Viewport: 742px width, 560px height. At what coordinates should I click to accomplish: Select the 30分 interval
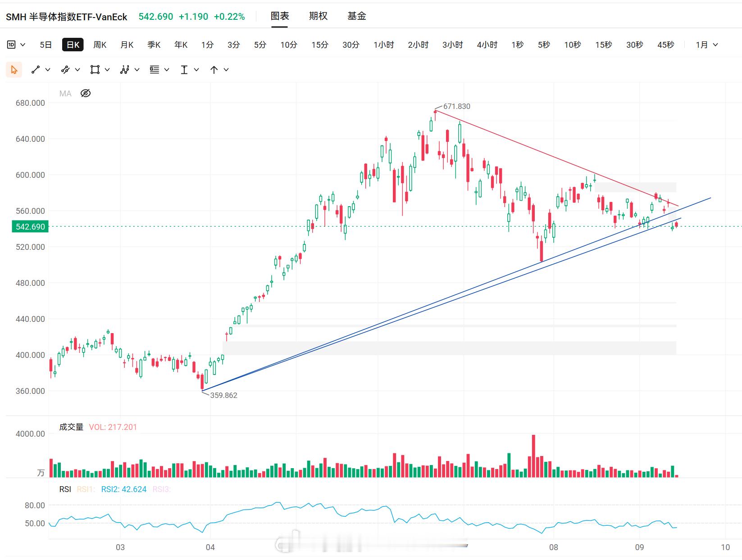[351, 45]
